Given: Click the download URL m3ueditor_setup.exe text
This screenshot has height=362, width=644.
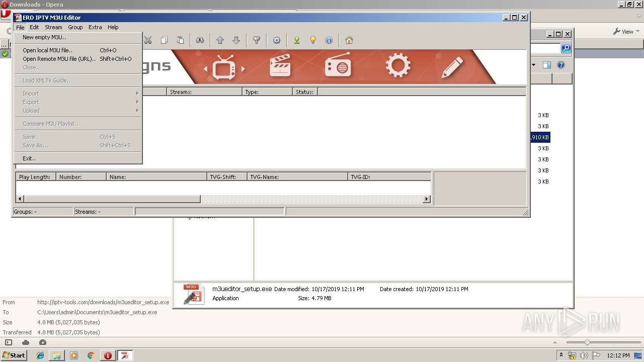Looking at the screenshot, I should (103, 302).
